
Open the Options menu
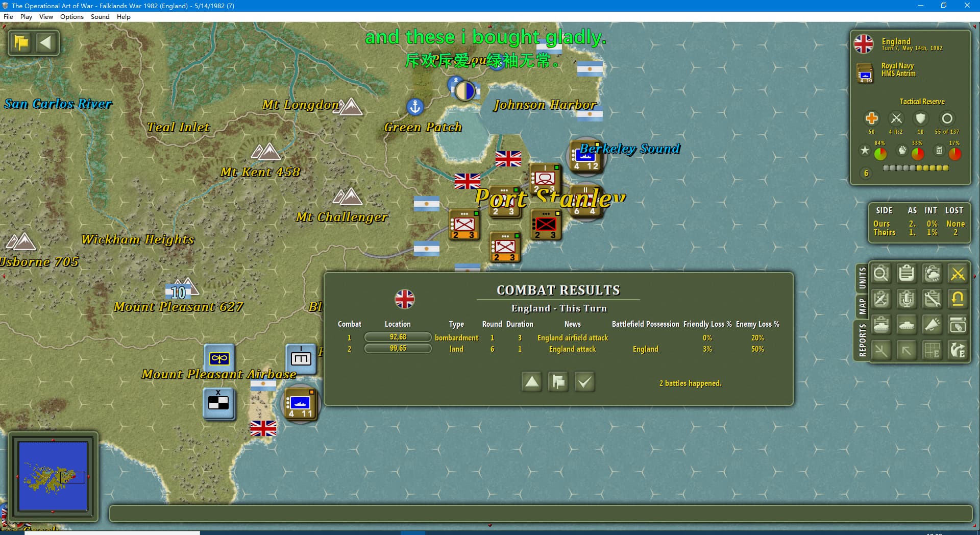(x=72, y=16)
